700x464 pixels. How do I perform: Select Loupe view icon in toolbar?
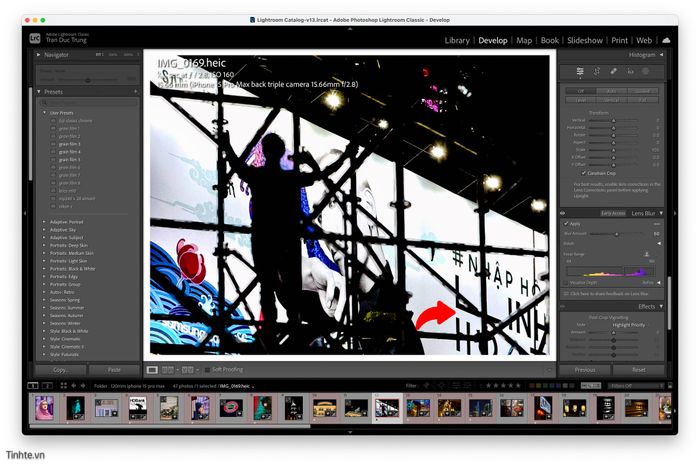click(x=152, y=370)
